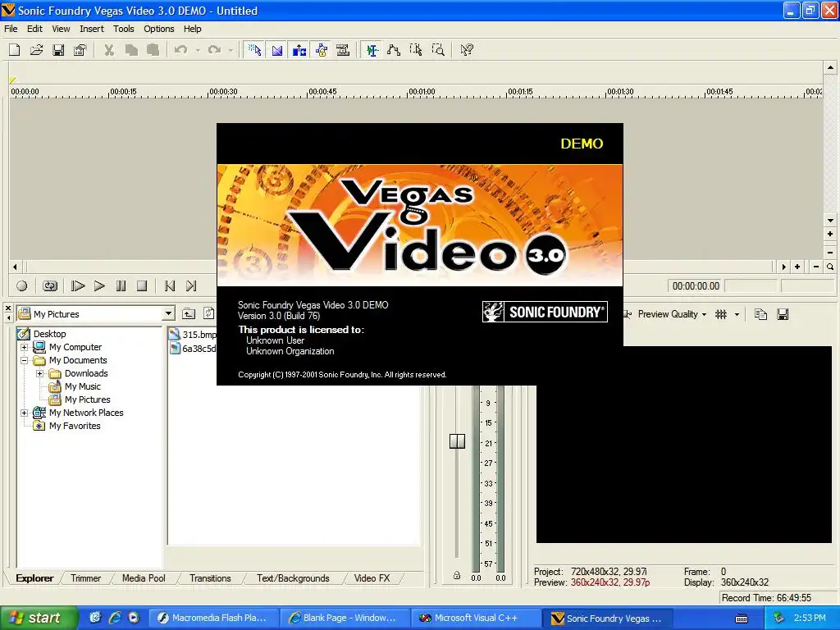Image resolution: width=840 pixels, height=630 pixels.
Task: Open the Help menu
Action: 192,29
